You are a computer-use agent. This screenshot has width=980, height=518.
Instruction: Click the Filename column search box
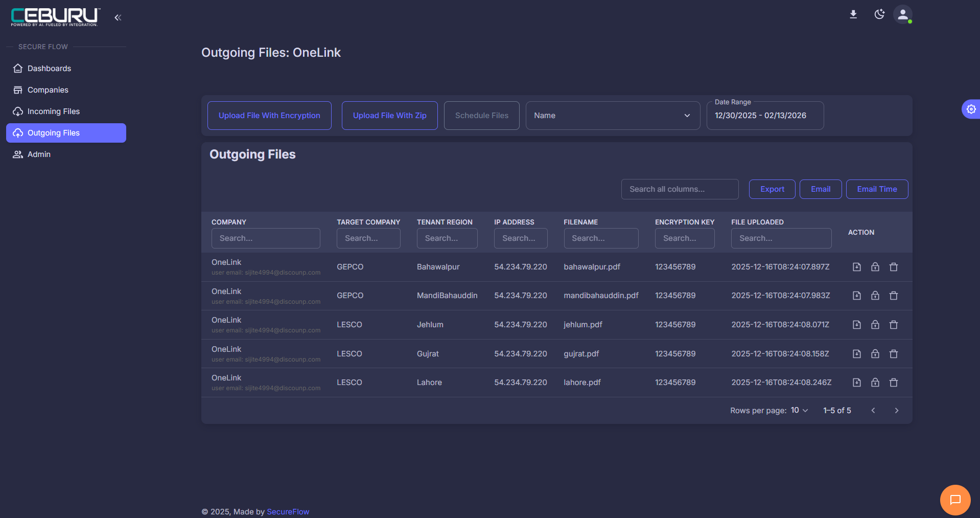[601, 238]
